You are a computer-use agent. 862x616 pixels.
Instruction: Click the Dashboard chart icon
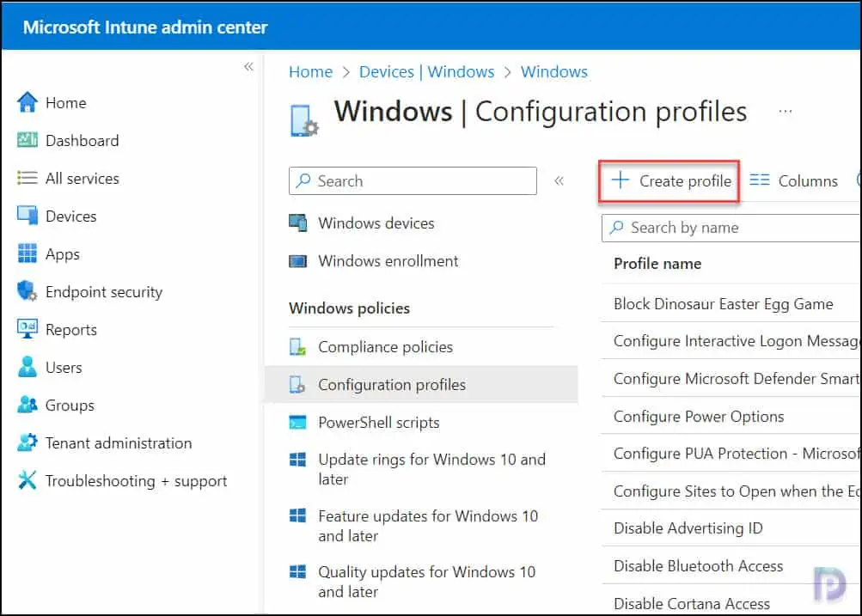pyautogui.click(x=27, y=140)
